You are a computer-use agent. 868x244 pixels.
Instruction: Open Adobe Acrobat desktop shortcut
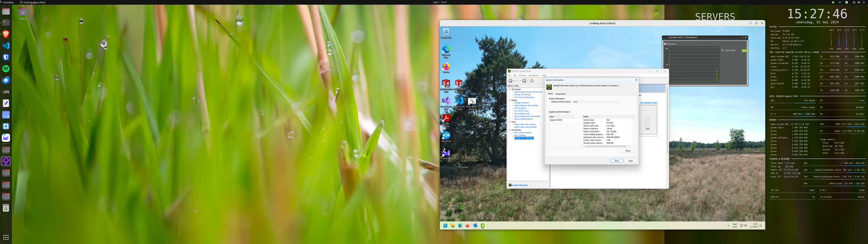(446, 120)
